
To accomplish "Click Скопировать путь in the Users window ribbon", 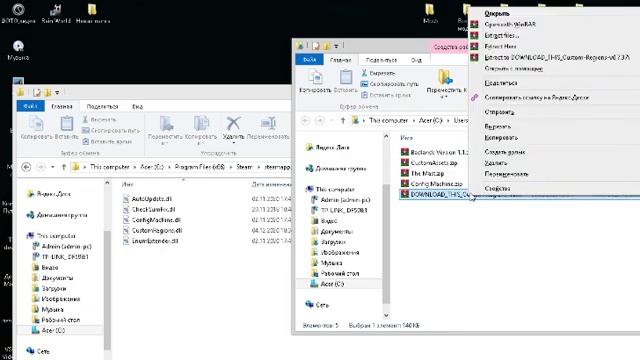I will (389, 84).
